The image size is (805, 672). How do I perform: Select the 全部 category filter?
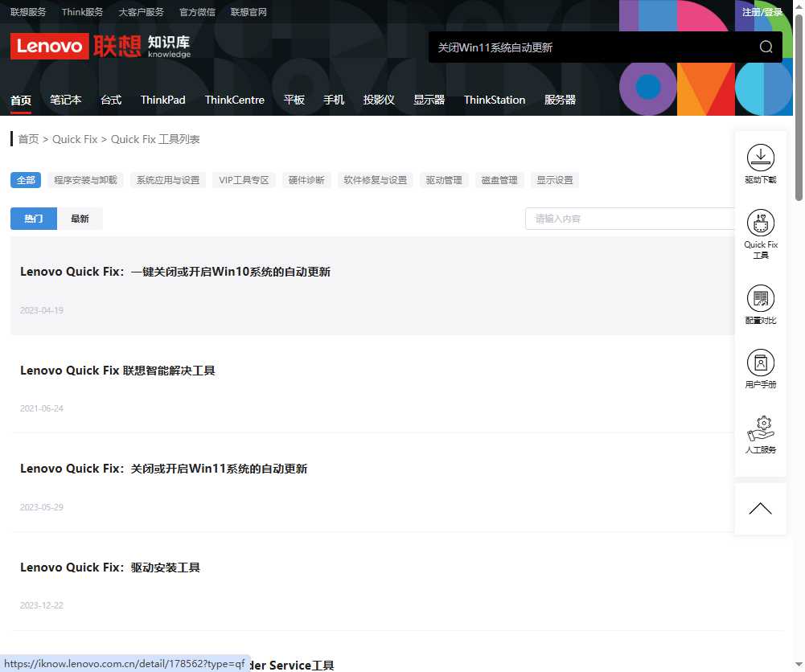26,180
